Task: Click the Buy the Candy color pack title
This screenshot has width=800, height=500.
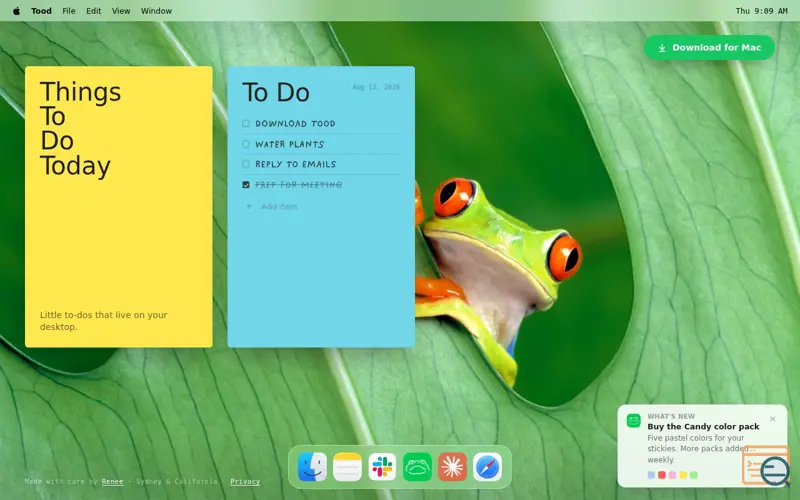Action: [x=703, y=427]
